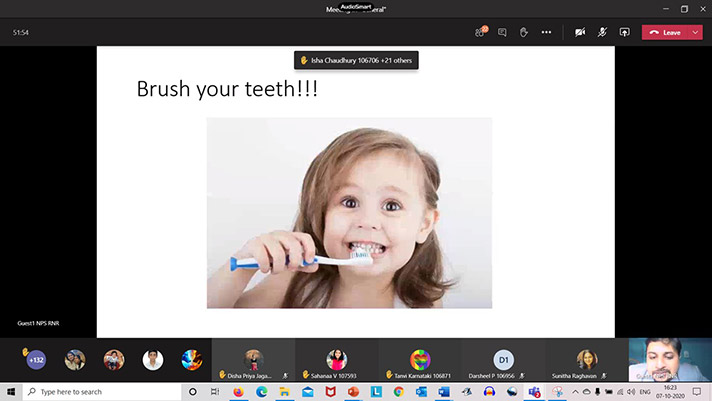Open Firefox from the taskbar

coord(237,392)
